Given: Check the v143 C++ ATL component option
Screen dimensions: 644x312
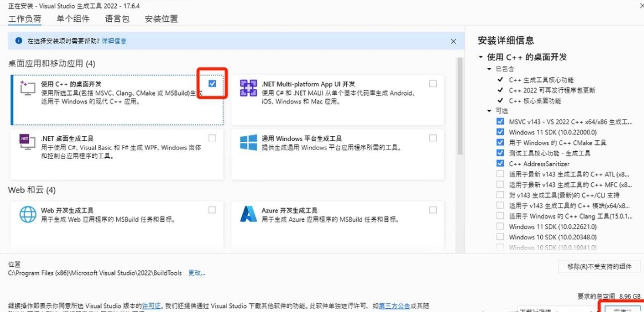Looking at the screenshot, I should click(500, 174).
